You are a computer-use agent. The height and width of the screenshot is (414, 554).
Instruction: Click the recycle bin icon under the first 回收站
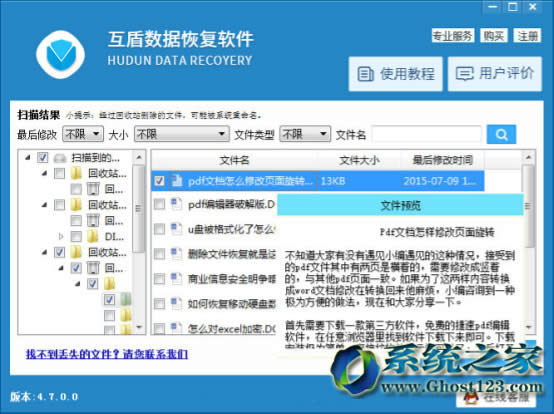(93, 189)
